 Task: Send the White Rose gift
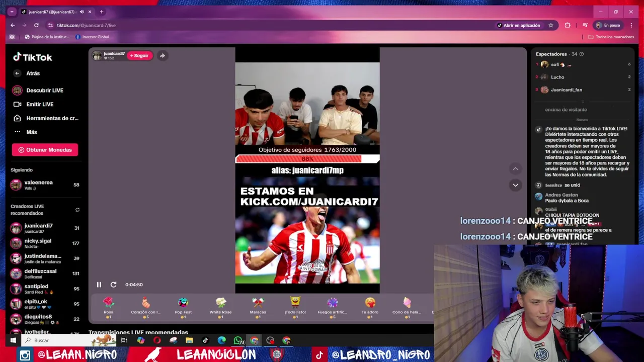220,308
